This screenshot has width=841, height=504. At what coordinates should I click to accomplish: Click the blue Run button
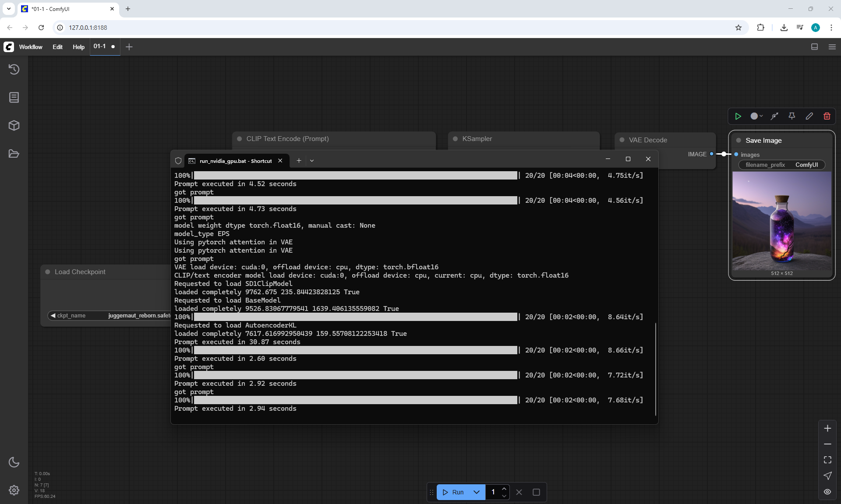pos(454,492)
